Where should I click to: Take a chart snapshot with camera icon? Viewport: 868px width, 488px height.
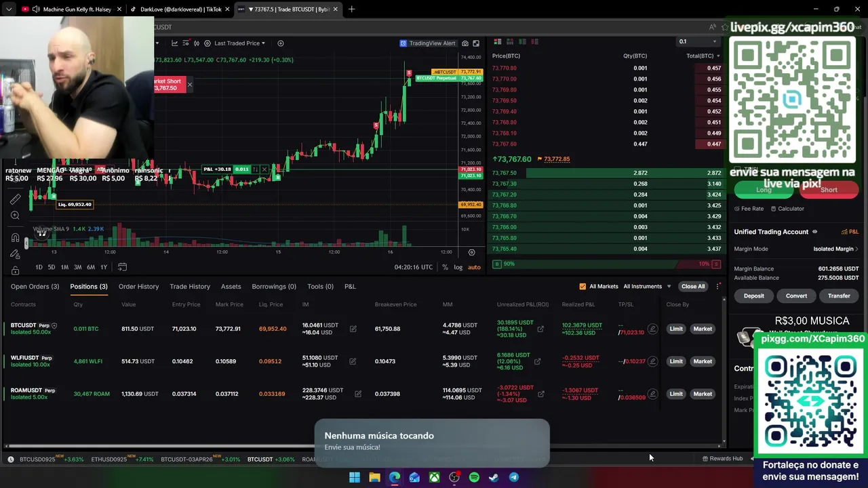click(x=465, y=43)
